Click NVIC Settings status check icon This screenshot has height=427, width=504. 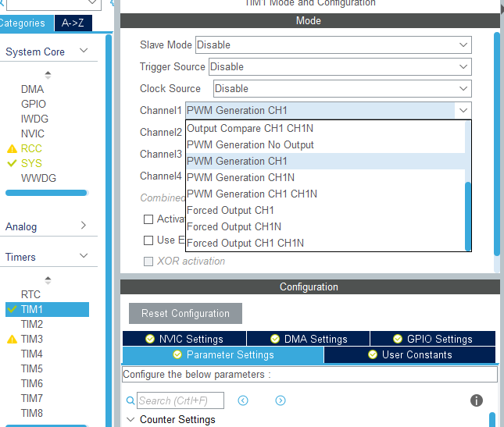tap(150, 339)
